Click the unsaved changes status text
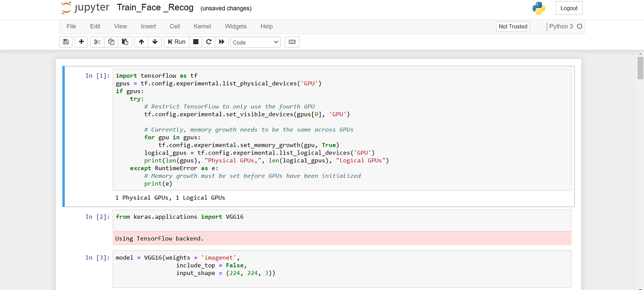Viewport: 644px width, 290px height. [x=226, y=9]
